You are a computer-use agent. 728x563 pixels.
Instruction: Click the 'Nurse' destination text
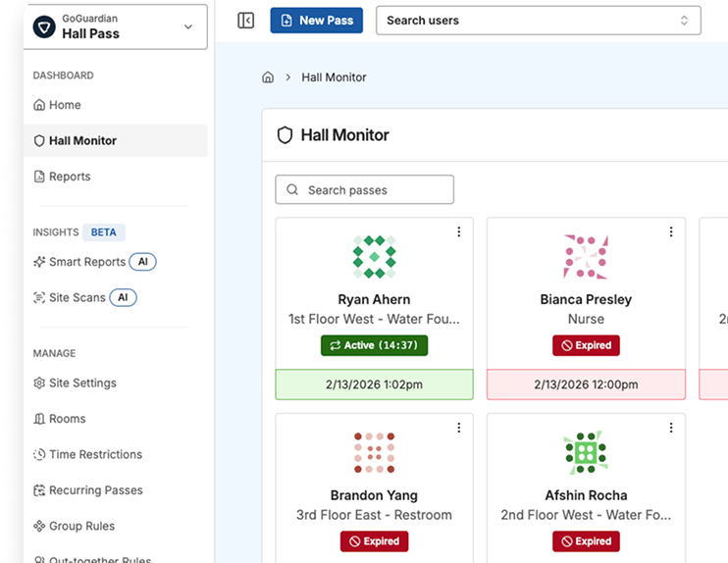click(586, 319)
